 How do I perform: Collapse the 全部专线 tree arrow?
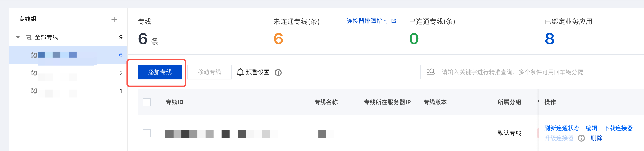[x=18, y=37]
